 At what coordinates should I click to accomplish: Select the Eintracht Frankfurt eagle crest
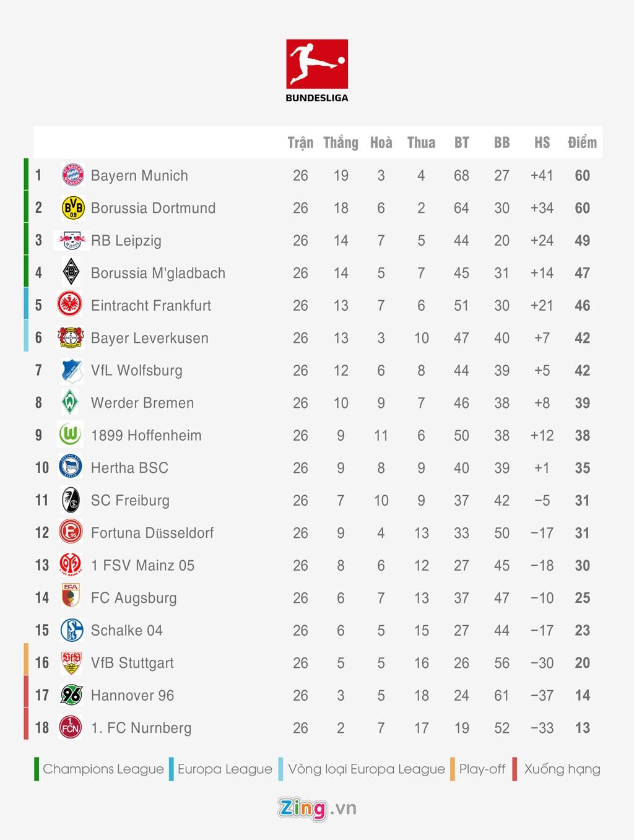[71, 305]
